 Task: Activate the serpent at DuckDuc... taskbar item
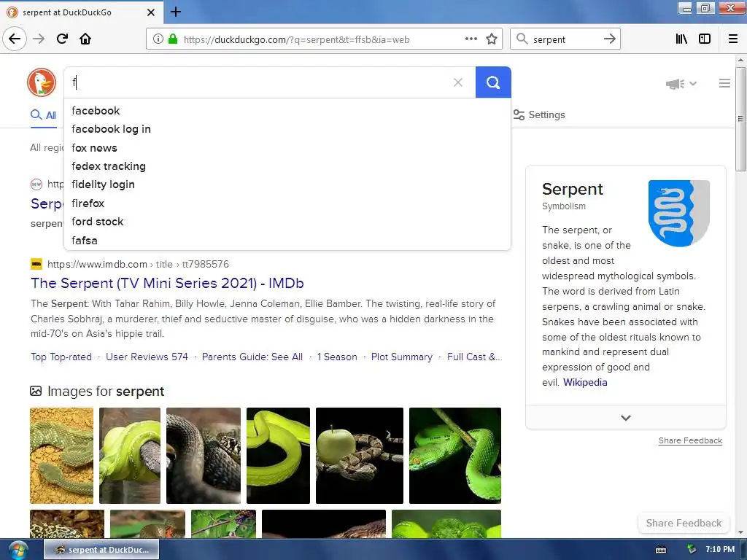101,550
